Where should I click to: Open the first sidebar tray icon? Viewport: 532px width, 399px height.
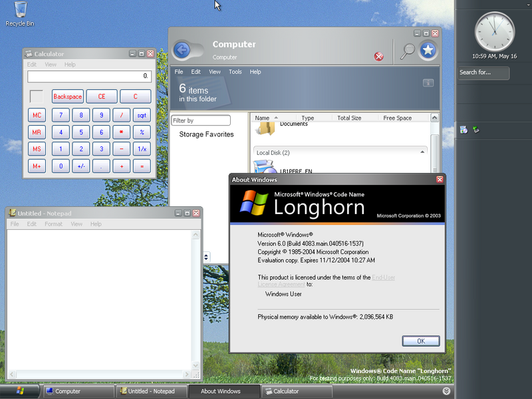pyautogui.click(x=464, y=130)
